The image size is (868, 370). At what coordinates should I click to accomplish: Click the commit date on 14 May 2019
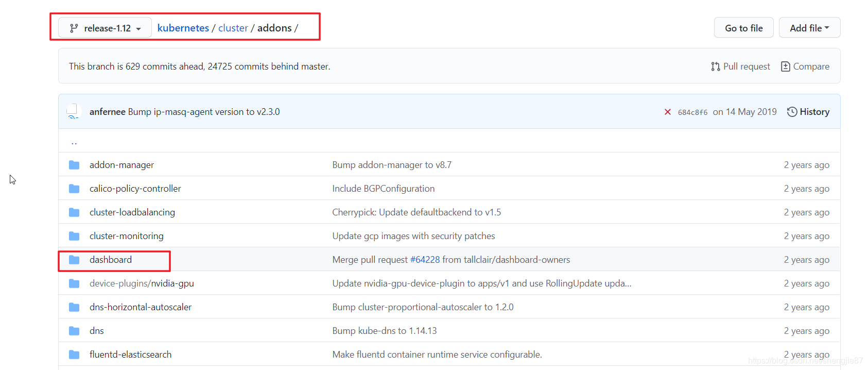745,112
